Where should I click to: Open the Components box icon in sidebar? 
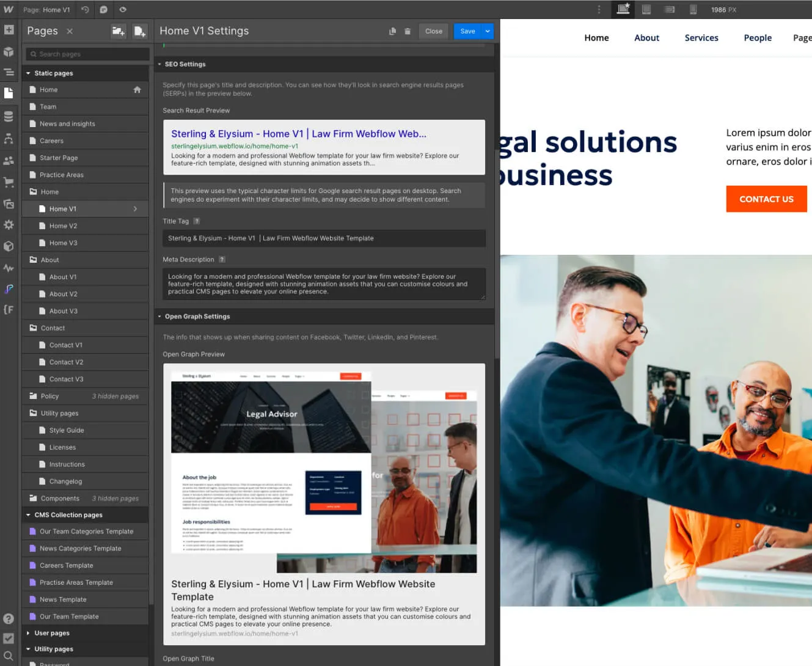(9, 51)
